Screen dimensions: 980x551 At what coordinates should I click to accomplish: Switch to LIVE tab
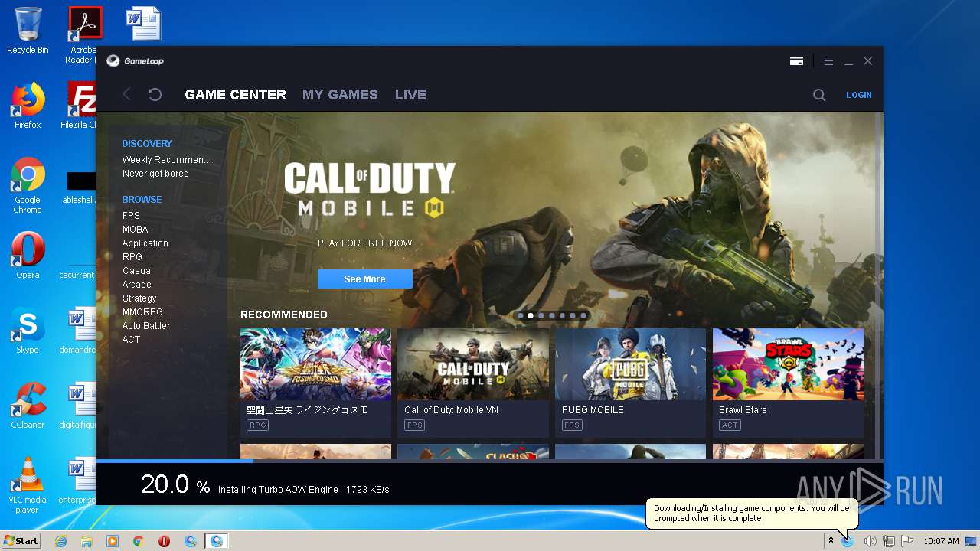click(x=410, y=95)
